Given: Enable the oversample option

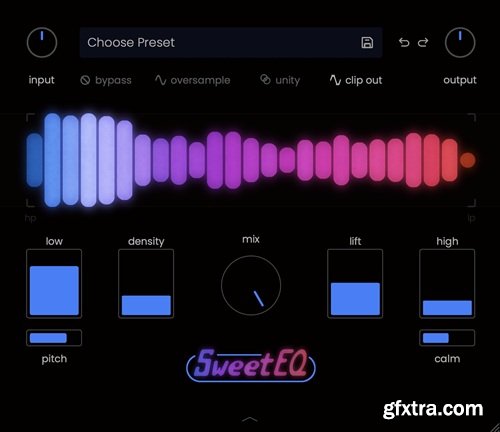Looking at the screenshot, I should pos(193,80).
